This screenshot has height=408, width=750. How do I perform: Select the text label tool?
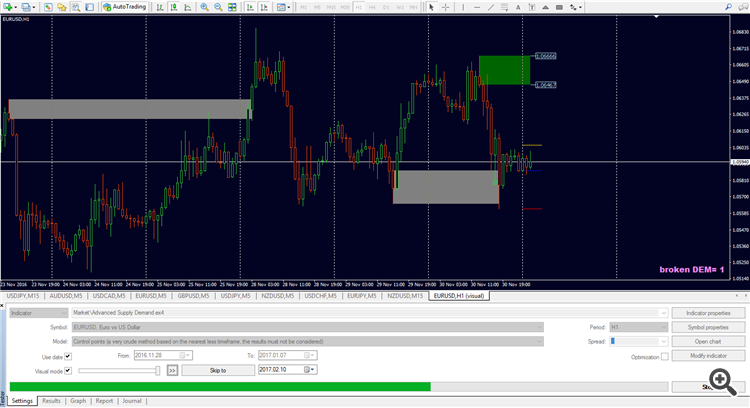point(532,7)
